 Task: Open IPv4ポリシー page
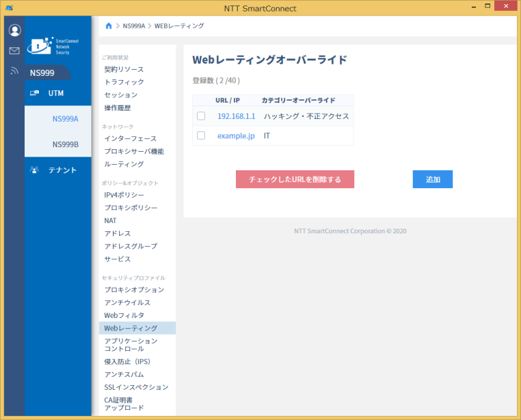click(124, 195)
